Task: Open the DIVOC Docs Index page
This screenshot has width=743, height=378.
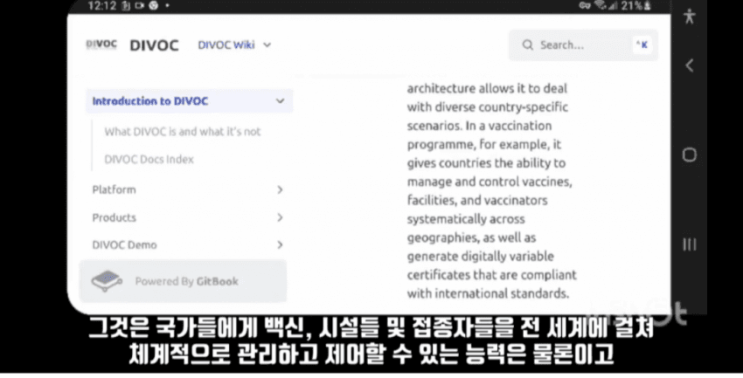Action: 149,159
